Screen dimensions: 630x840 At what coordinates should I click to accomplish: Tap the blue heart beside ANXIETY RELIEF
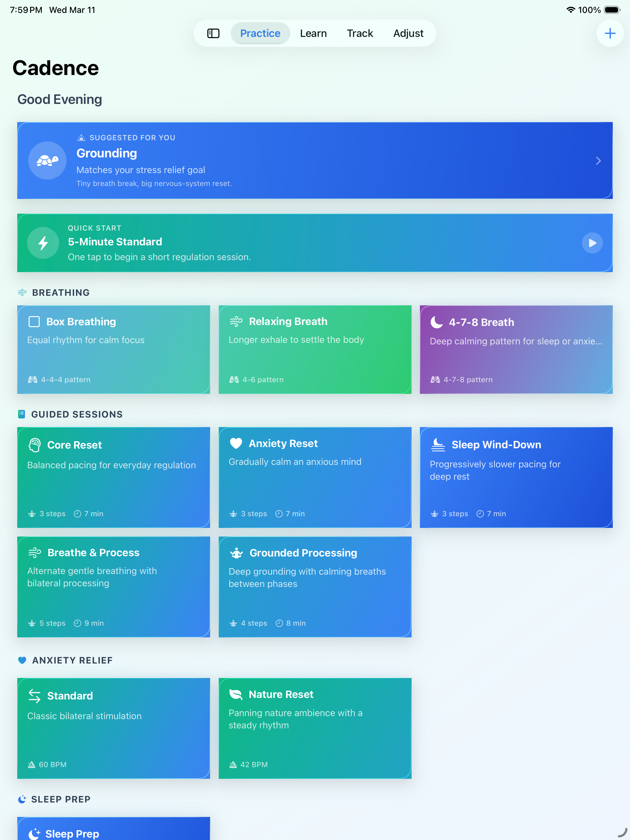click(22, 660)
